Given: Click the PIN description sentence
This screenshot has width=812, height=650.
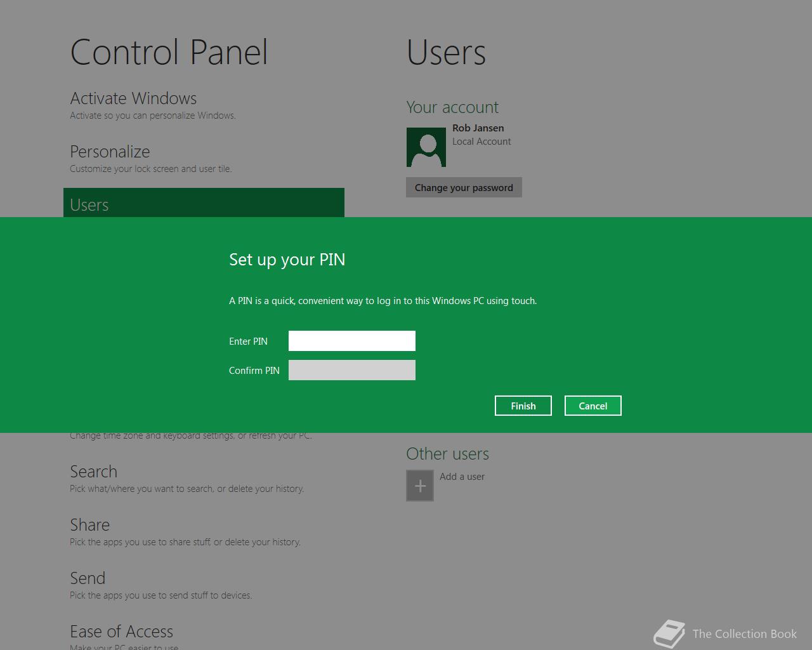Looking at the screenshot, I should click(x=383, y=301).
